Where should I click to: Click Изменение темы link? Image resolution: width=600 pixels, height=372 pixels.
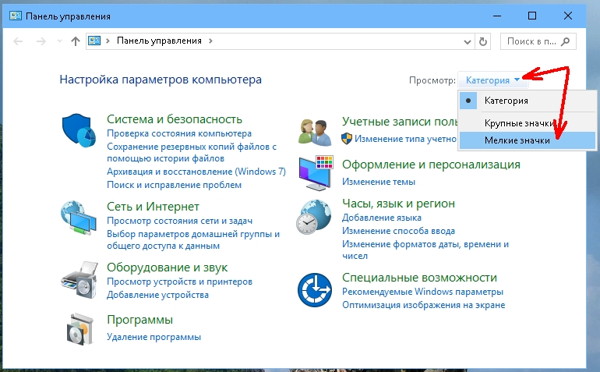point(378,182)
